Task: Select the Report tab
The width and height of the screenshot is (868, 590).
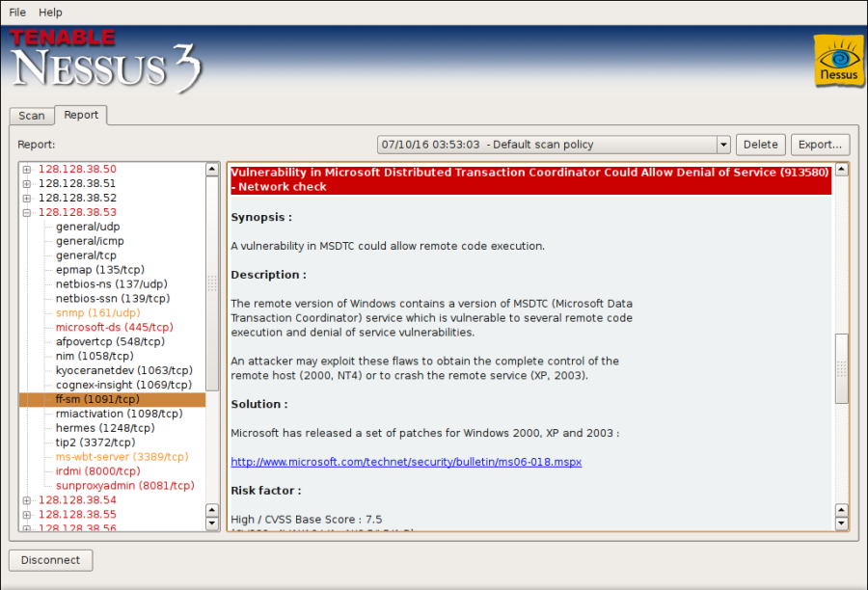Action: click(x=81, y=115)
